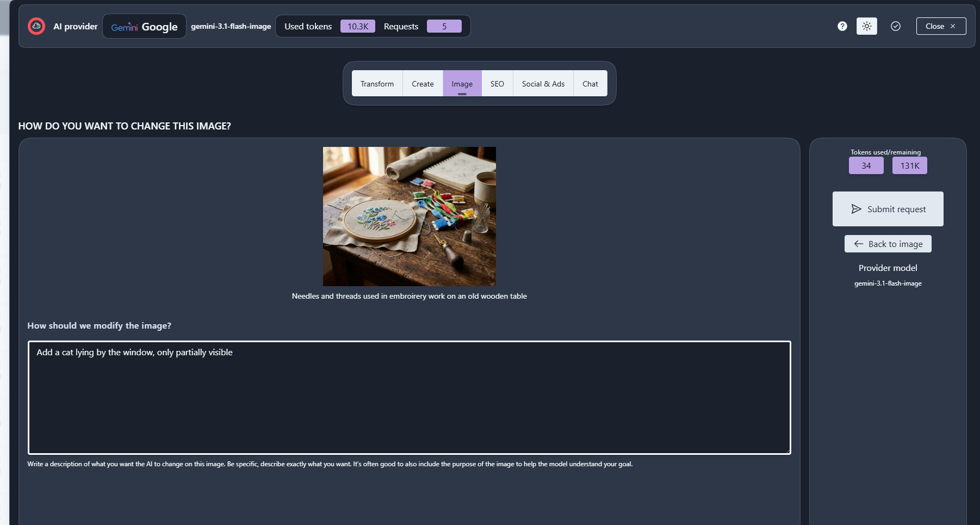Click the 'HOW DO YOU WANT TO CHANGE THIS IMAGE?' heading
This screenshot has height=525, width=980.
coord(125,126)
